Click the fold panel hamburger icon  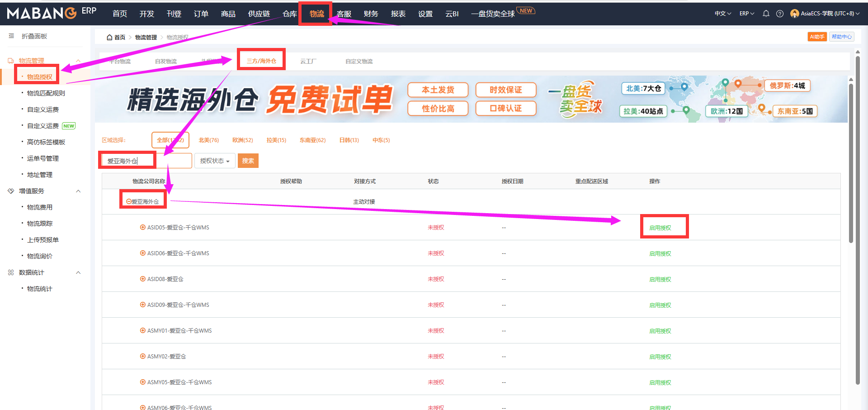click(11, 36)
